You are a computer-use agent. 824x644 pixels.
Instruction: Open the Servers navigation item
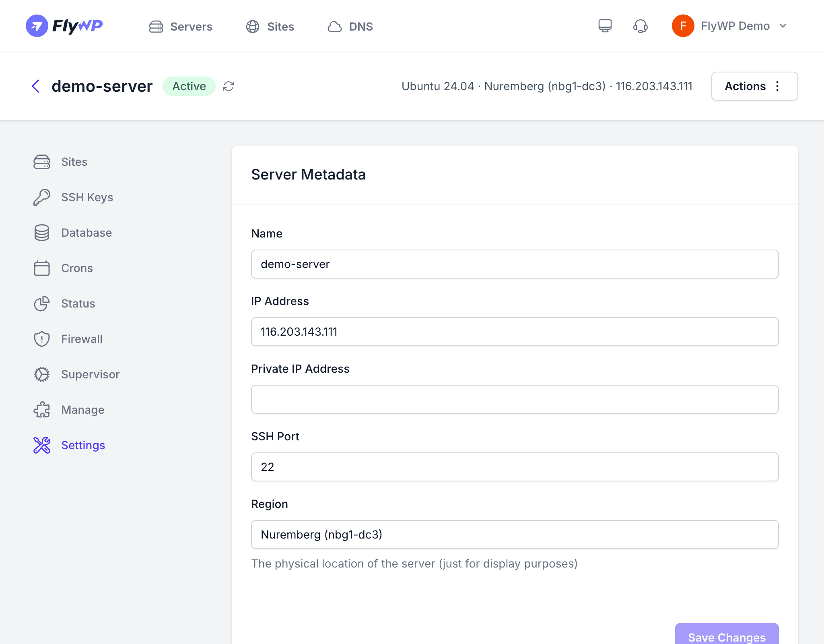click(181, 27)
